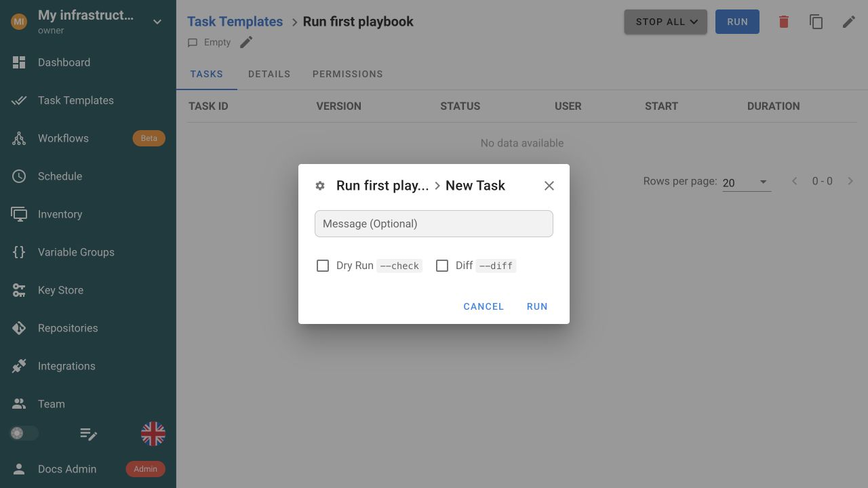Click the Repositories git icon

coord(19,328)
